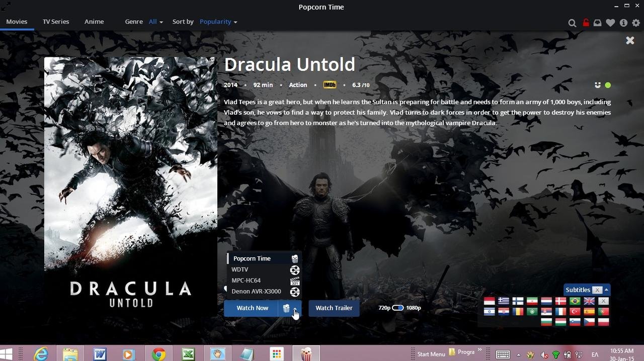The image size is (644, 361).
Task: Click the red VPN unlock icon
Action: 586,22
